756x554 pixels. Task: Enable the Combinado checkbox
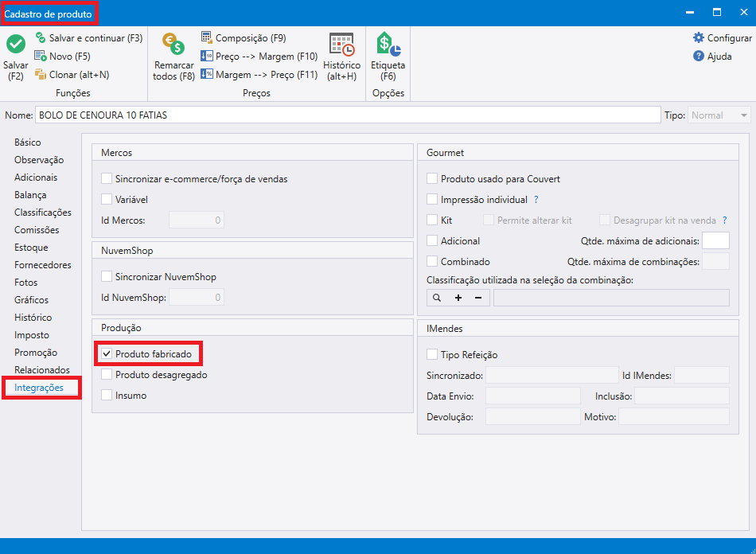coord(432,262)
